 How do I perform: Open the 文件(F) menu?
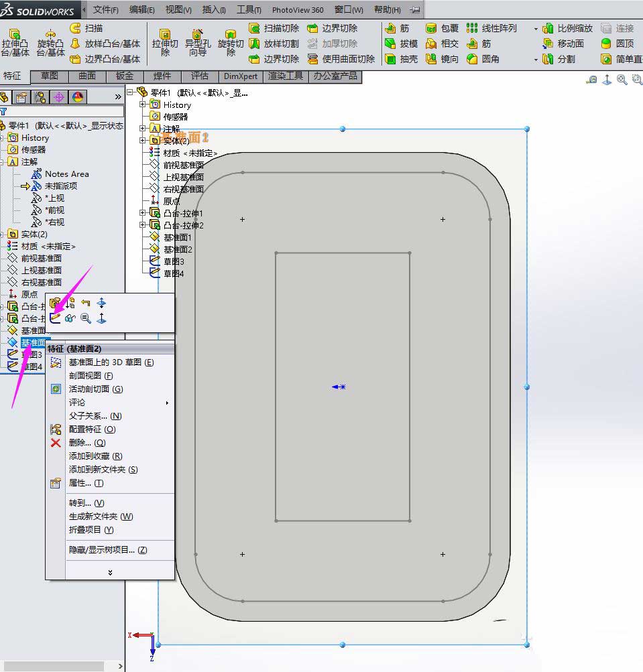(105, 9)
